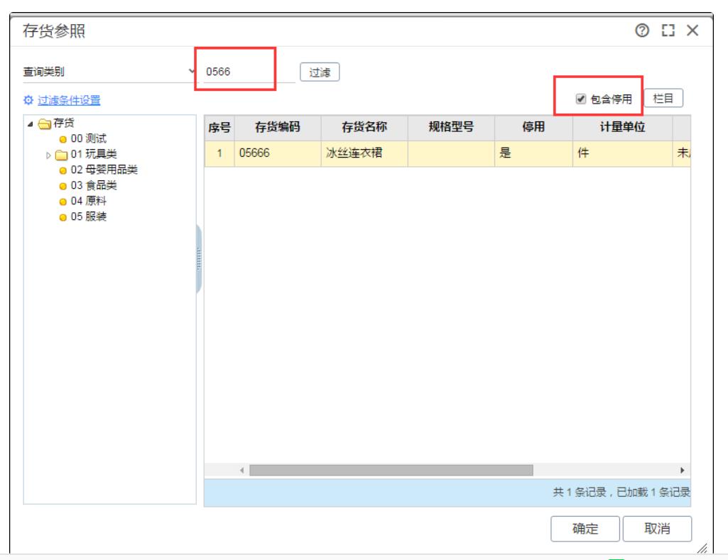Collapse the 存货 root tree node

click(30, 123)
